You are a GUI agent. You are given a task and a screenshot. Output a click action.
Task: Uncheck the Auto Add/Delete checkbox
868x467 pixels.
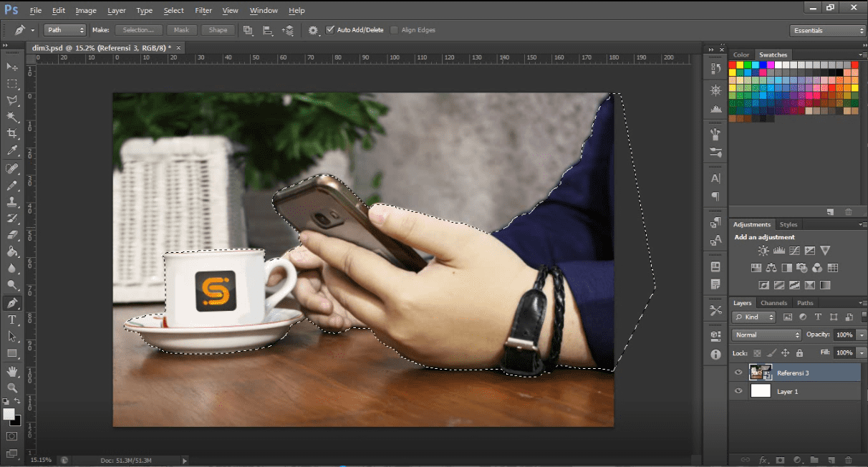click(x=330, y=30)
